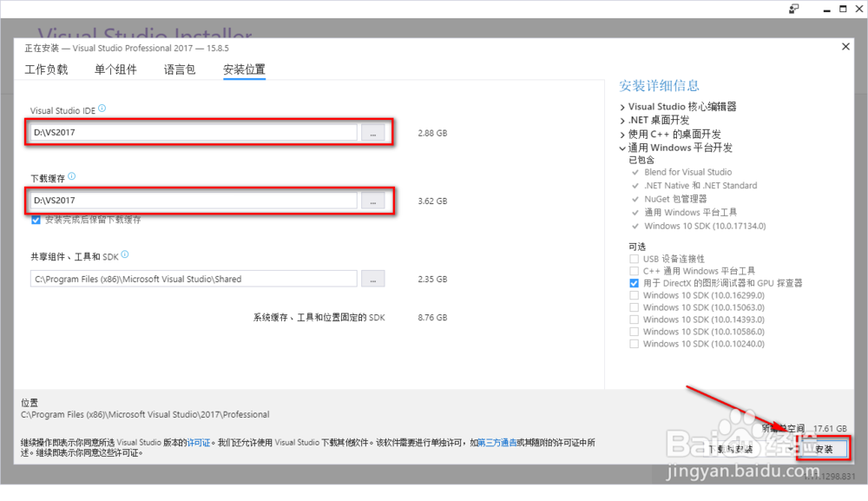Click the 安装详细信息 heading
868x501 pixels.
click(x=660, y=86)
